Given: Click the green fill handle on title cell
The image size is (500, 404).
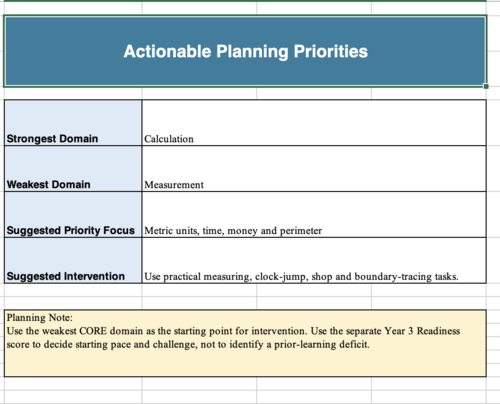Looking at the screenshot, I should (486, 86).
